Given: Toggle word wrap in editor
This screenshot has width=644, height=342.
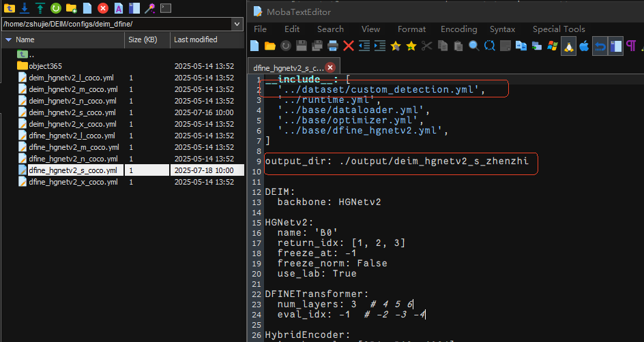Looking at the screenshot, I should (x=600, y=46).
